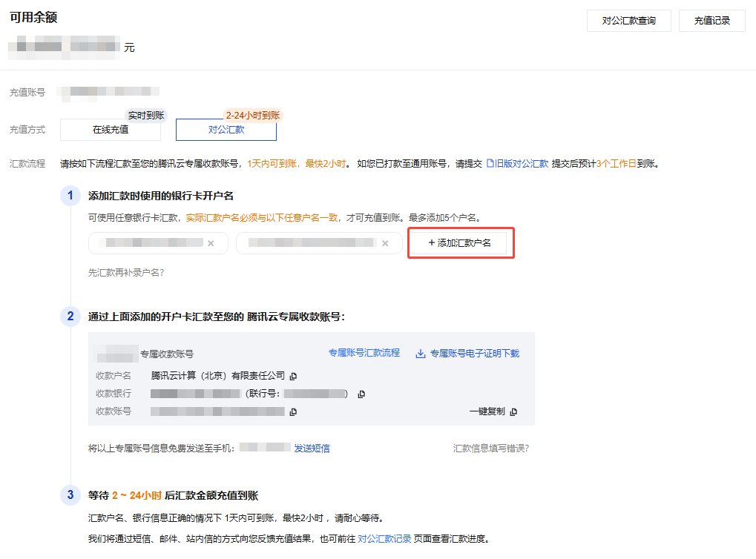Image resolution: width=756 pixels, height=559 pixels.
Task: Click the 添加汇款户名 button
Action: [x=460, y=243]
